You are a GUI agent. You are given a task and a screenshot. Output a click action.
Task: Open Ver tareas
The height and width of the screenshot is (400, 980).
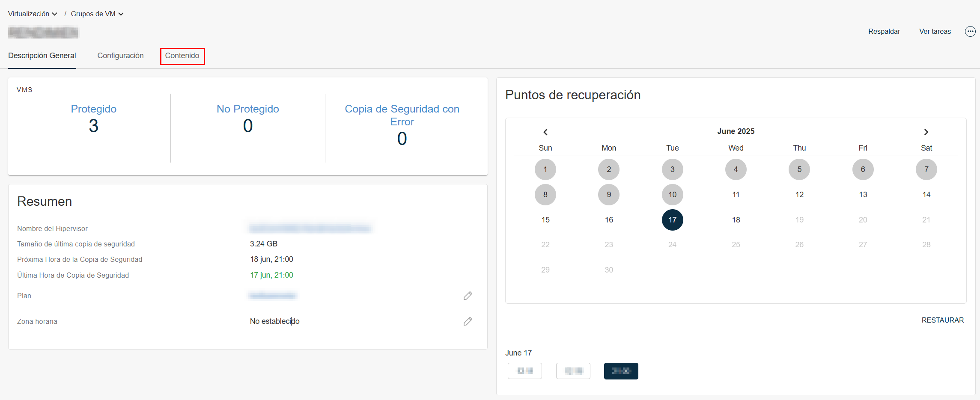click(x=935, y=31)
